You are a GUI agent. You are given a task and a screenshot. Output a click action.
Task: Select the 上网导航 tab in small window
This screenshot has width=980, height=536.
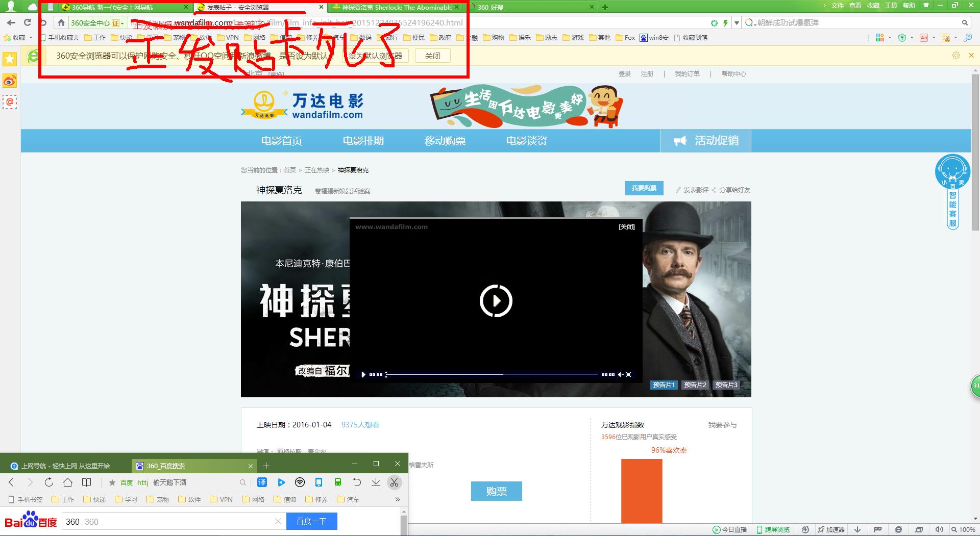click(66, 466)
